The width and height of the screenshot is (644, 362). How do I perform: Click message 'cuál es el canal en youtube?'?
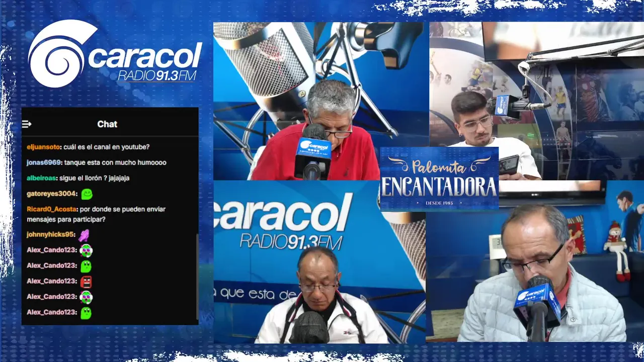107,147
